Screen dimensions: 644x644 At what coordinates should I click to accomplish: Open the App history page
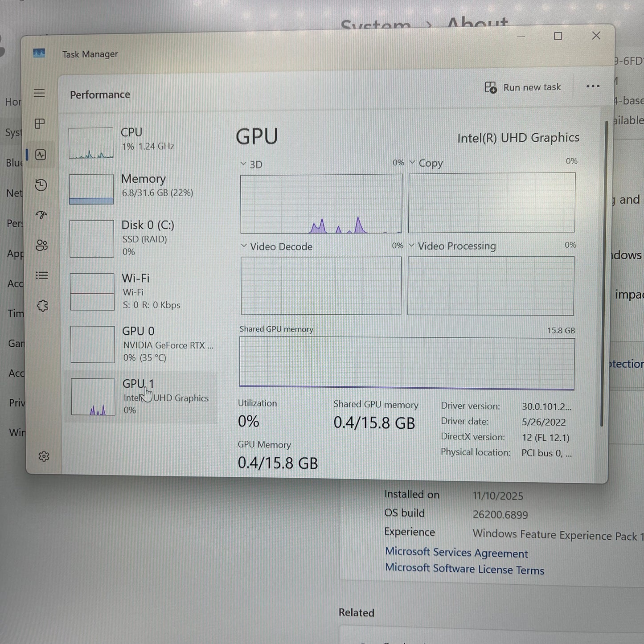pyautogui.click(x=41, y=185)
